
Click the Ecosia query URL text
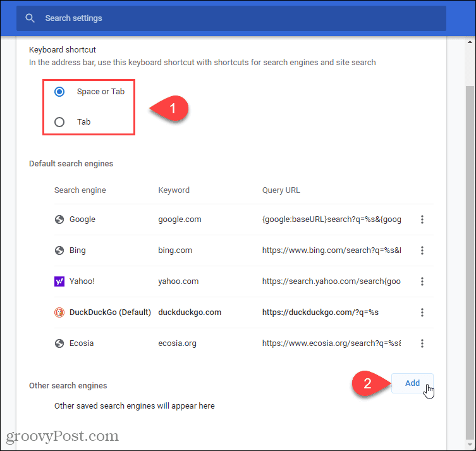[331, 343]
